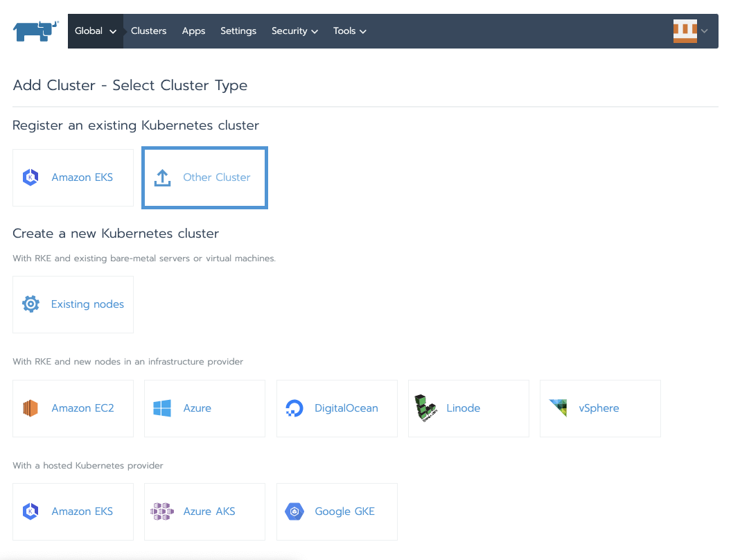Choose the Amazon EC2 label
This screenshot has width=731, height=560.
[x=82, y=408]
